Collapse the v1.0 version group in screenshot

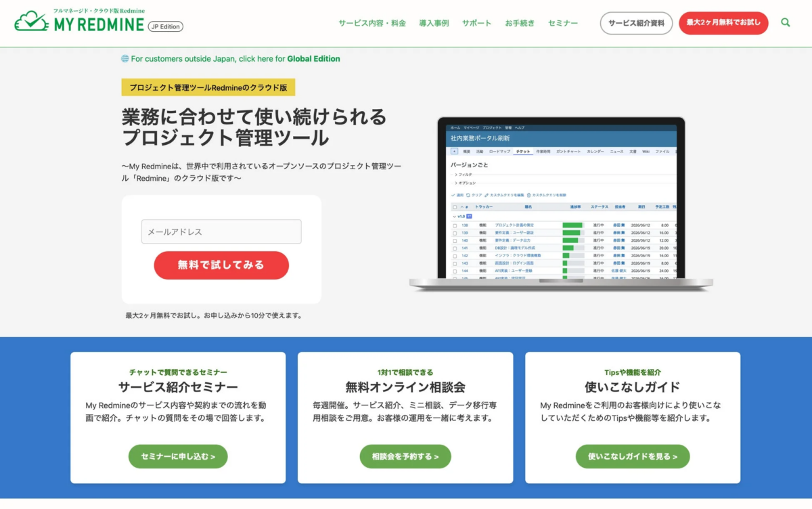(454, 217)
